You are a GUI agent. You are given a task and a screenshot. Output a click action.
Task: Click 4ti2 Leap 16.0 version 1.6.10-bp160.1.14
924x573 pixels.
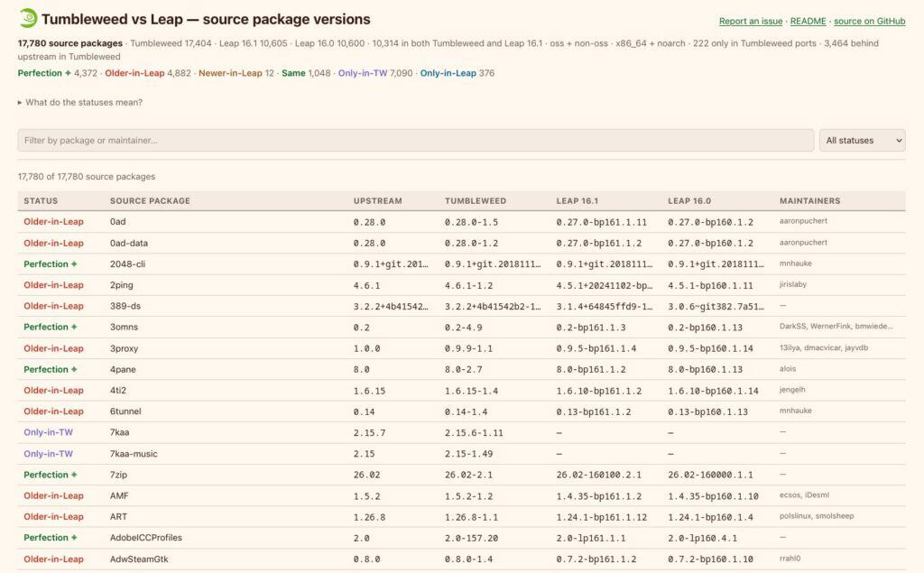point(713,391)
